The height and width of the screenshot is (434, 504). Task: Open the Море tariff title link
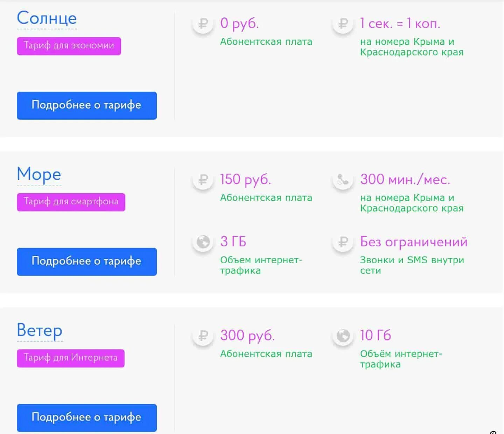pos(39,174)
